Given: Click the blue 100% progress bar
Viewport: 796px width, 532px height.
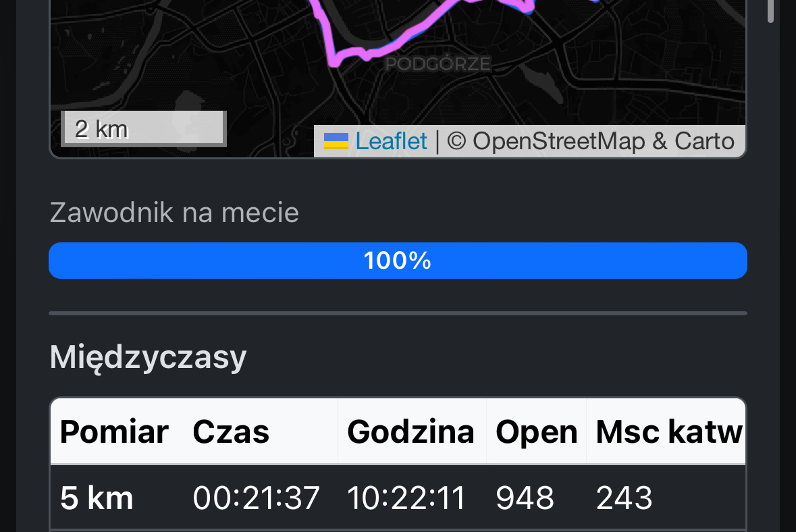Looking at the screenshot, I should (398, 261).
